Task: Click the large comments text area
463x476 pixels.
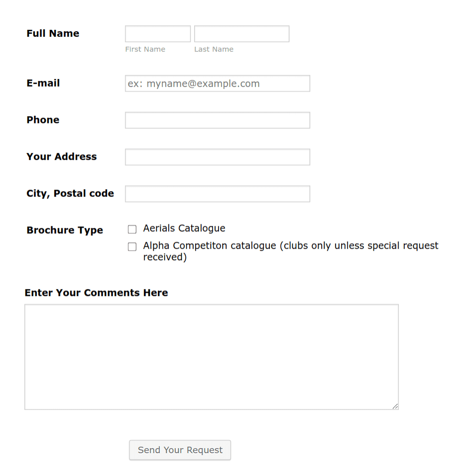Action: 211,356
